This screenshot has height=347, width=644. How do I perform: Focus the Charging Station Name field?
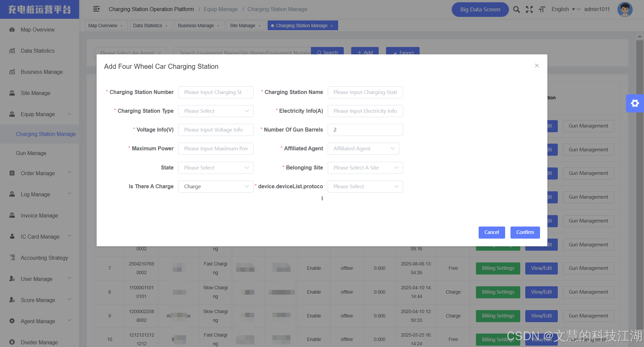(365, 92)
